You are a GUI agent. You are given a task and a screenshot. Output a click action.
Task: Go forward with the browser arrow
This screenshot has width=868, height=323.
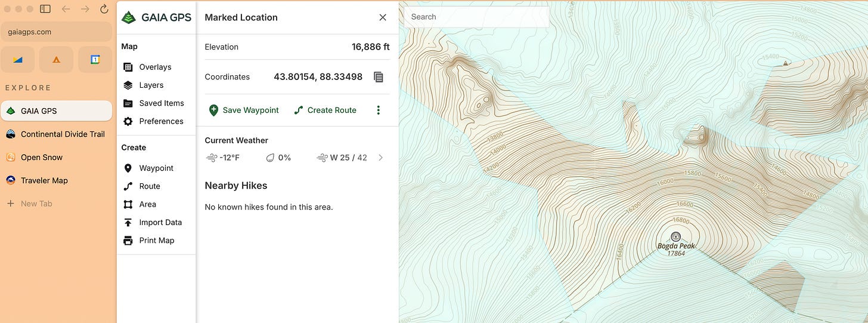(x=85, y=9)
